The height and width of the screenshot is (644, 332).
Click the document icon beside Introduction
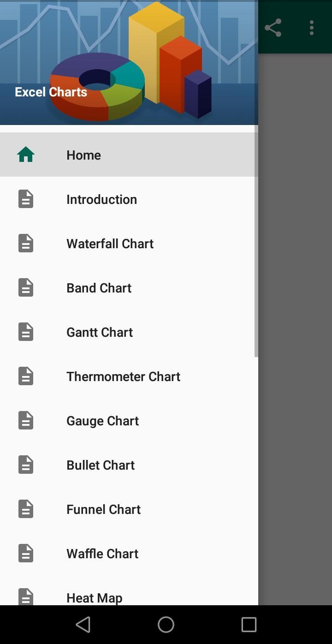click(x=26, y=199)
